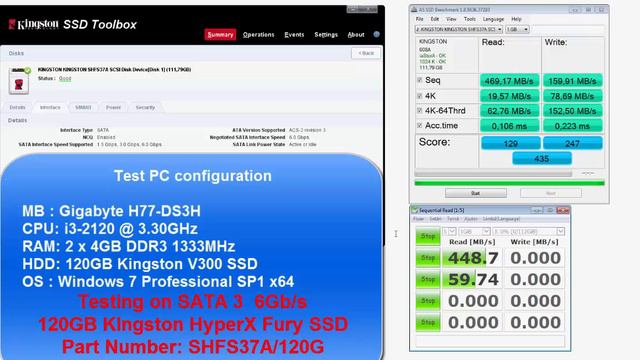Click the CrystalDiskMark title bar icon
Screen dimensions: 640x360
point(415,210)
